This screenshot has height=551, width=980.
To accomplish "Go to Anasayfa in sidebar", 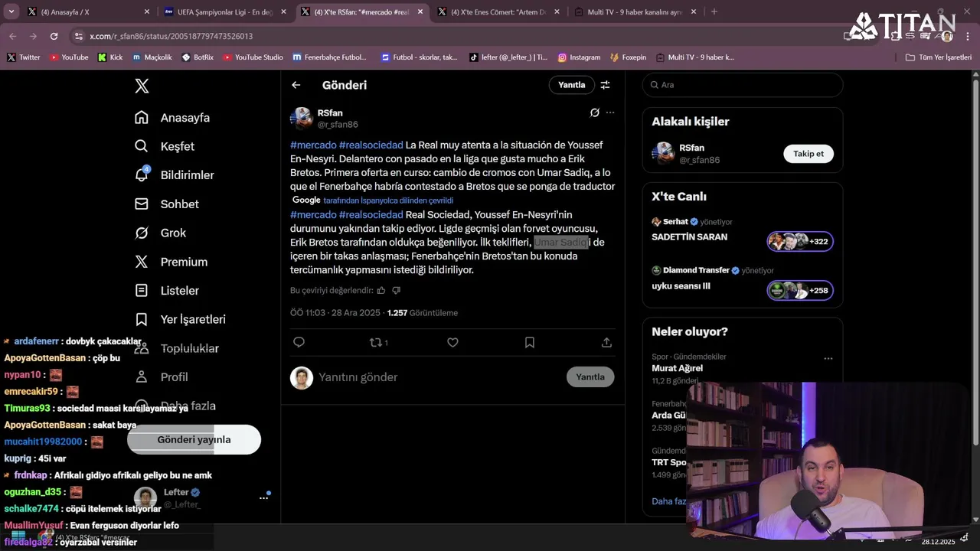I will click(x=185, y=118).
